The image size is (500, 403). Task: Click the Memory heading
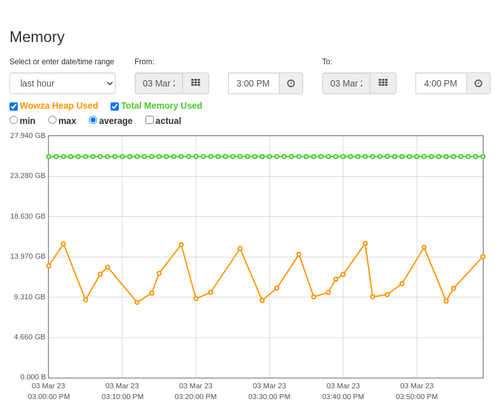37,37
